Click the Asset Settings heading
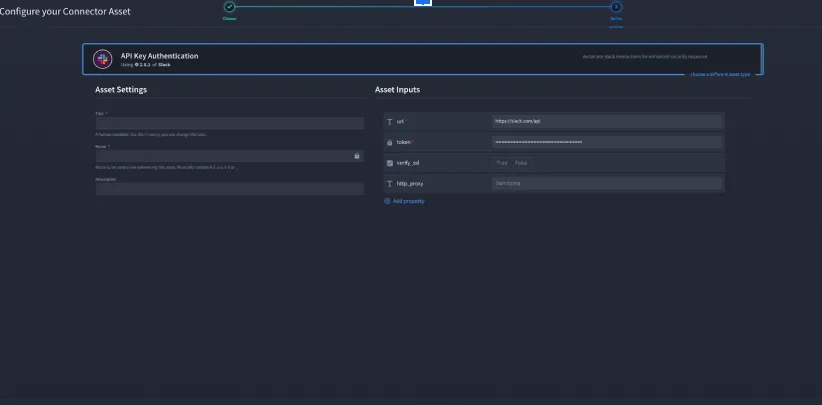822x405 pixels. click(121, 90)
